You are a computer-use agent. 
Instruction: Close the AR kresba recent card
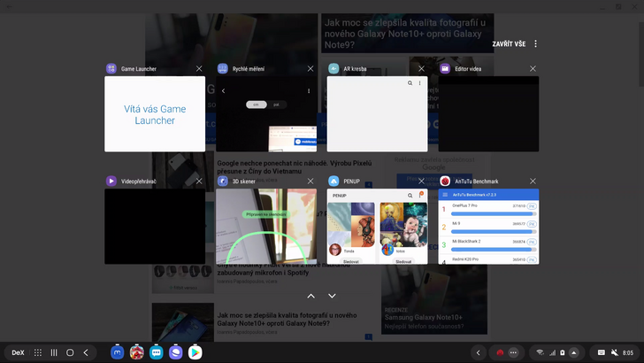421,69
